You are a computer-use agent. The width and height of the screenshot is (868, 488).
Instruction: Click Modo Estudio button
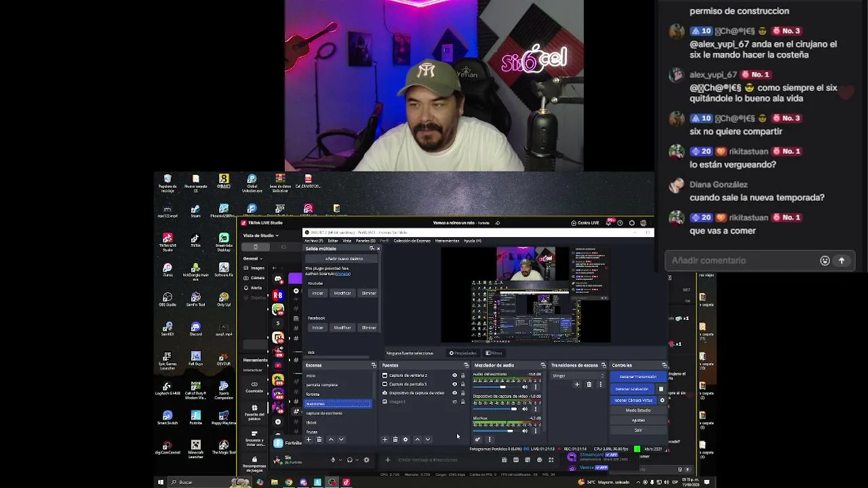coord(637,410)
